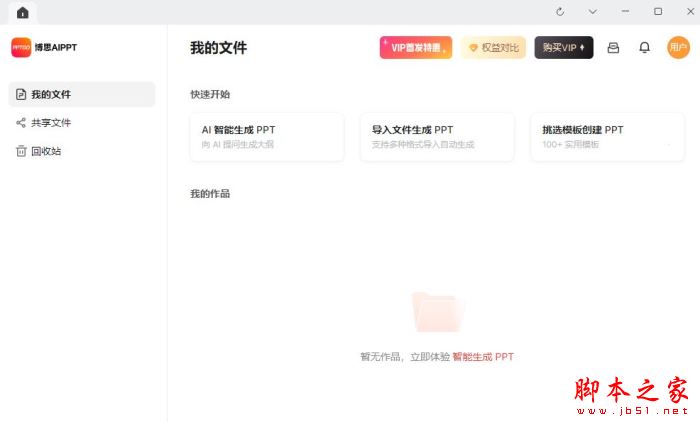Image resolution: width=700 pixels, height=422 pixels.
Task: Select 我的文件 in sidebar
Action: tap(82, 94)
